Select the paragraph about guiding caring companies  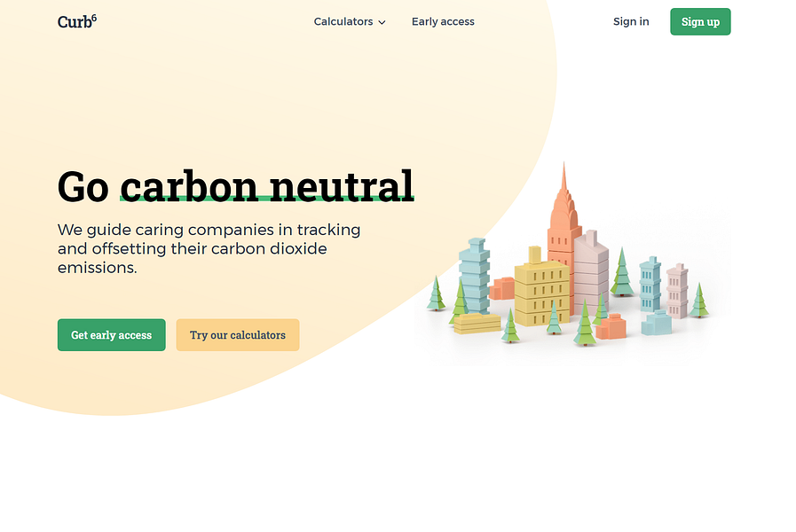(x=209, y=248)
